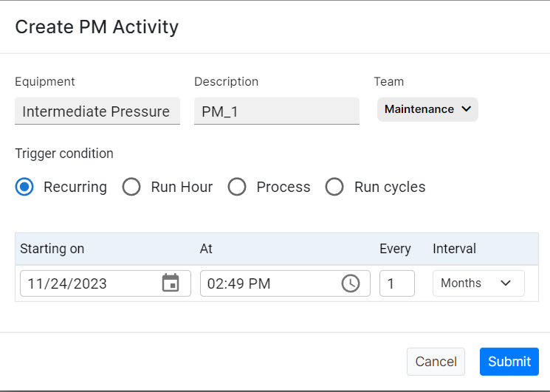This screenshot has height=392, width=550.
Task: Select the Process trigger condition
Action: pyautogui.click(x=237, y=187)
